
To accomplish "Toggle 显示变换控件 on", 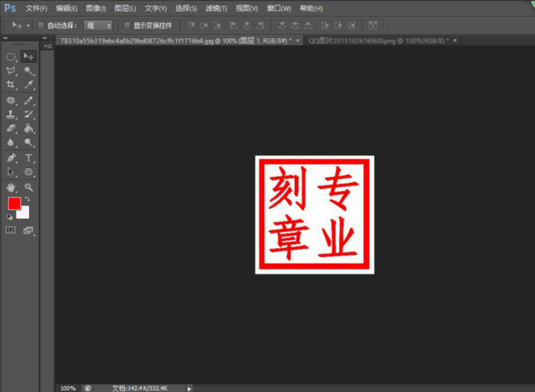I will (127, 25).
